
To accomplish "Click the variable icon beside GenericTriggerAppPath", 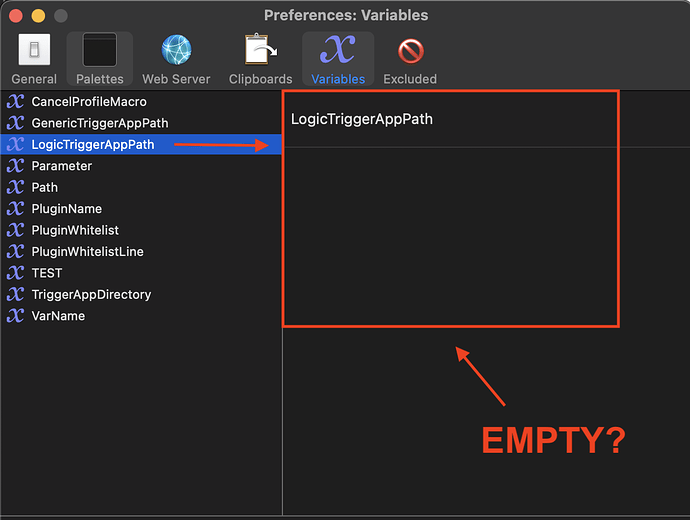I will (x=15, y=123).
